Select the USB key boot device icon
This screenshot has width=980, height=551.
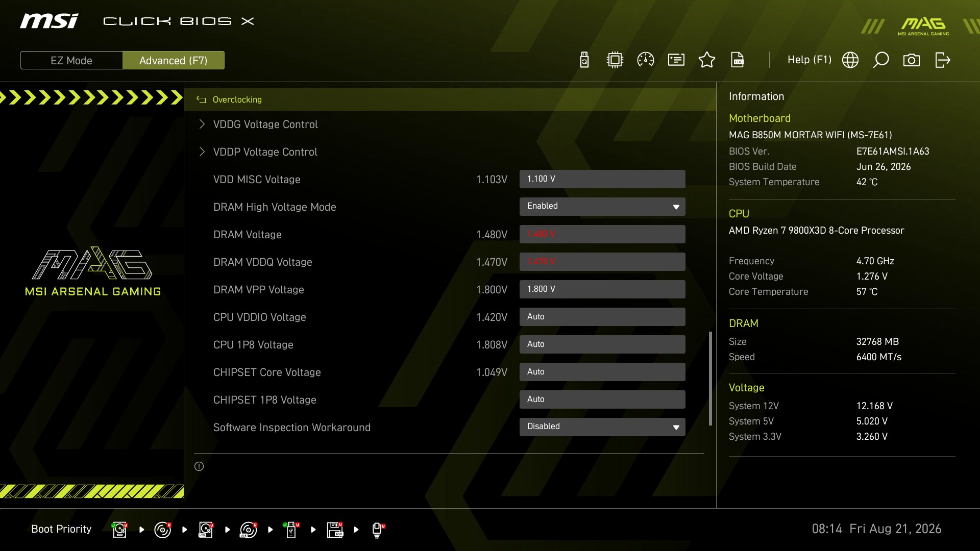291,530
